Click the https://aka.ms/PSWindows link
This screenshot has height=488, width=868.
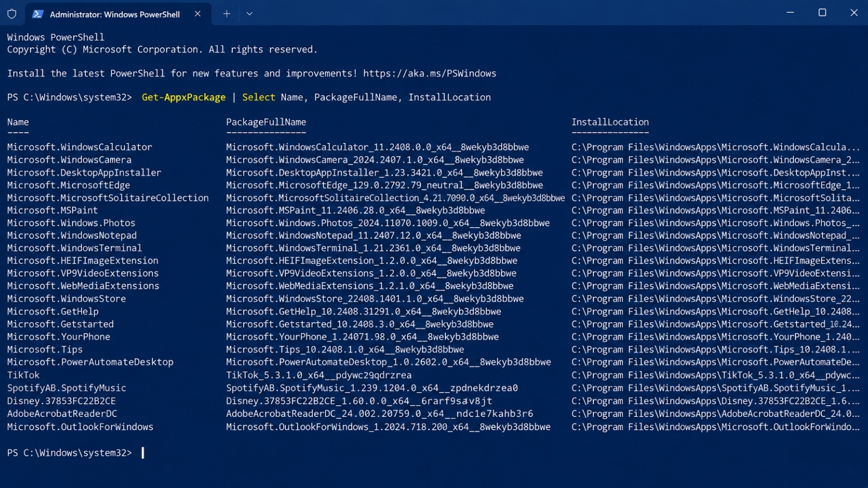pyautogui.click(x=430, y=74)
